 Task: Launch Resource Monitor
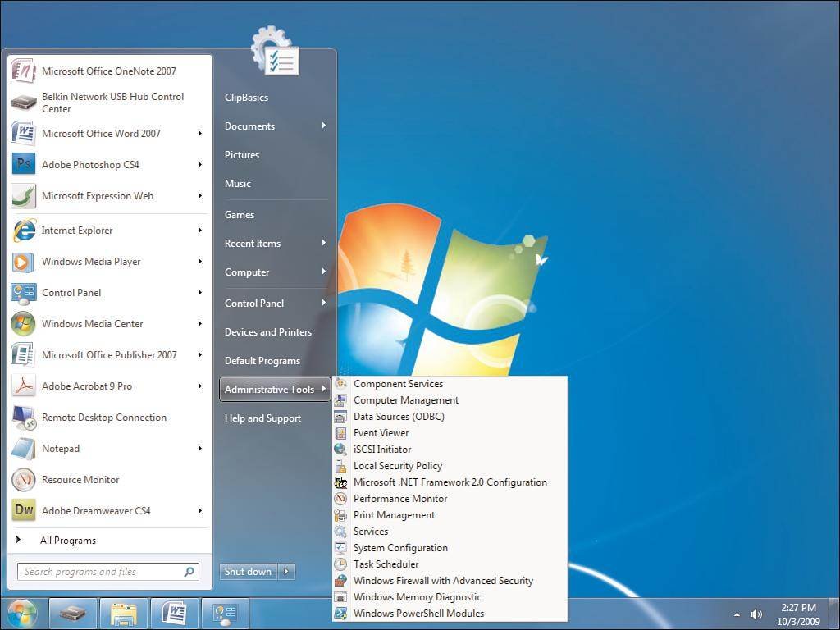point(80,480)
